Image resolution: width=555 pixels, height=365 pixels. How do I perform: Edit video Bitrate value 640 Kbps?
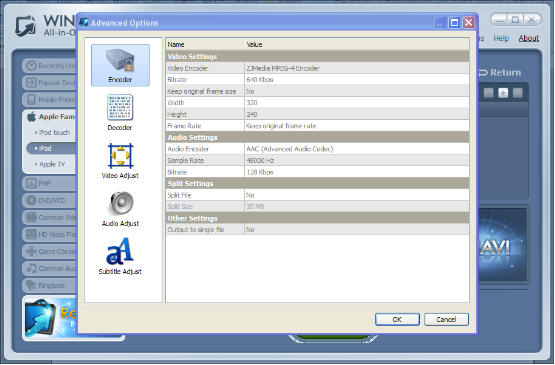[x=357, y=80]
